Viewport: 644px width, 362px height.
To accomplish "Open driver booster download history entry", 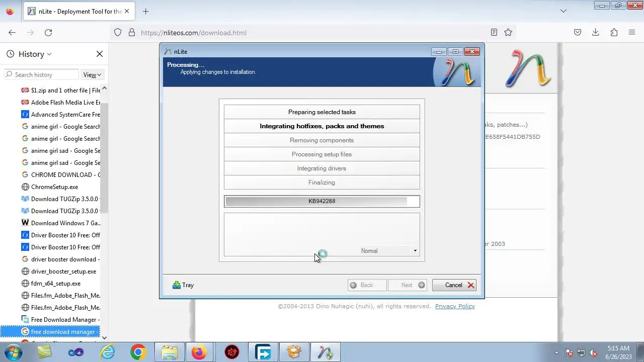I will [60, 259].
